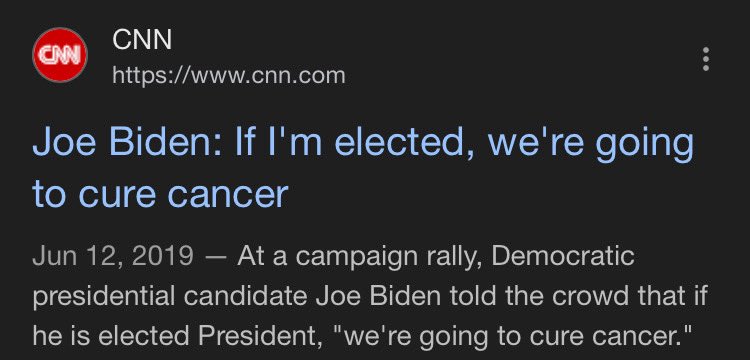This screenshot has height=360, width=750.
Task: Open the 'Joe Biden: If I'm elected' headline
Action: point(363,168)
